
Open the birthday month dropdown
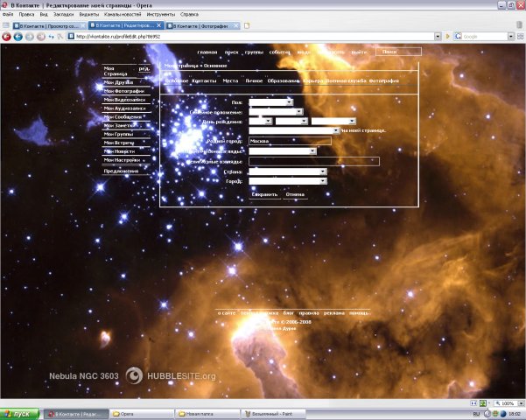[291, 121]
